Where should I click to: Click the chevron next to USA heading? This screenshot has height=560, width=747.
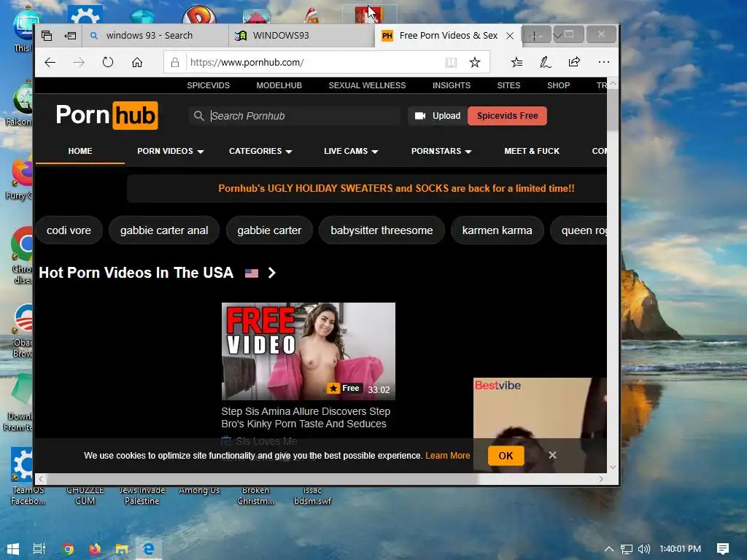(x=271, y=273)
